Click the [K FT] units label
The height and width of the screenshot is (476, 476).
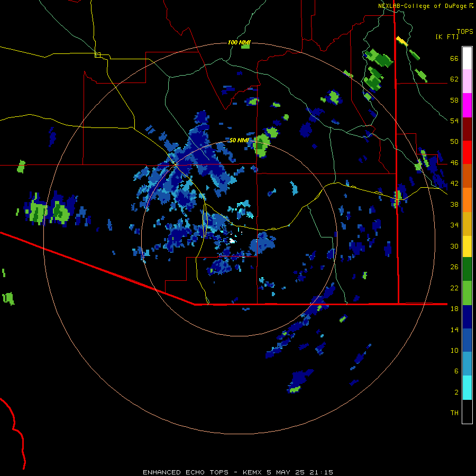(447, 36)
